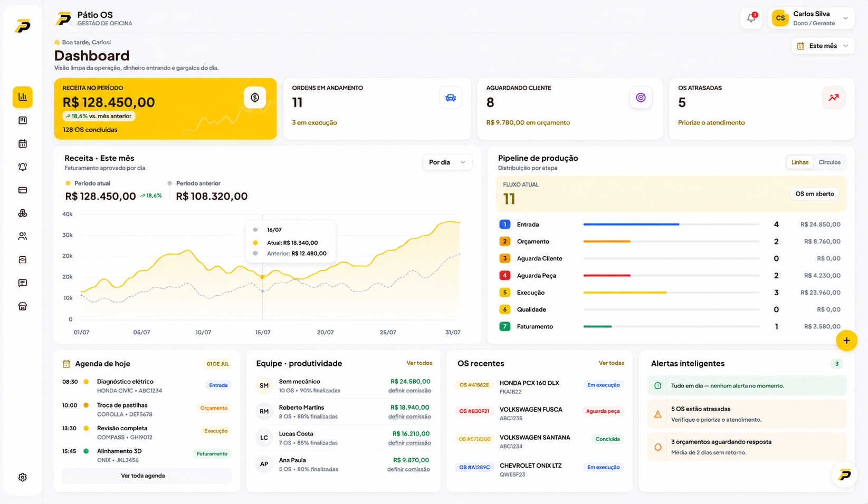
Task: Open the chat message sidebar icon
Action: click(x=23, y=283)
